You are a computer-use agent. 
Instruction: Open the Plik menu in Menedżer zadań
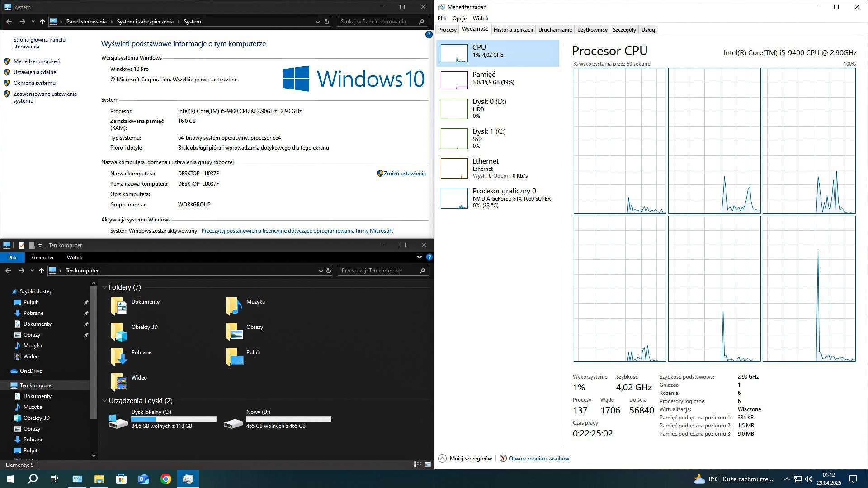(442, 19)
